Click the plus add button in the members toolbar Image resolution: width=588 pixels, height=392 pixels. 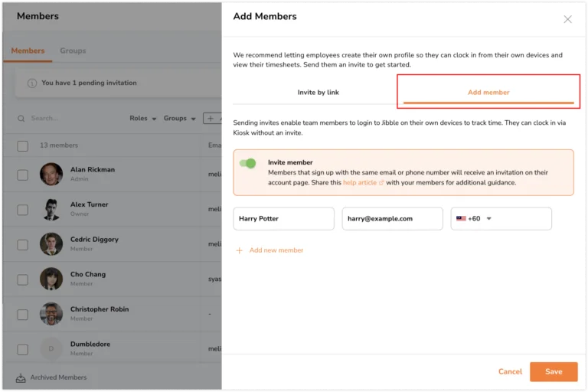[212, 118]
